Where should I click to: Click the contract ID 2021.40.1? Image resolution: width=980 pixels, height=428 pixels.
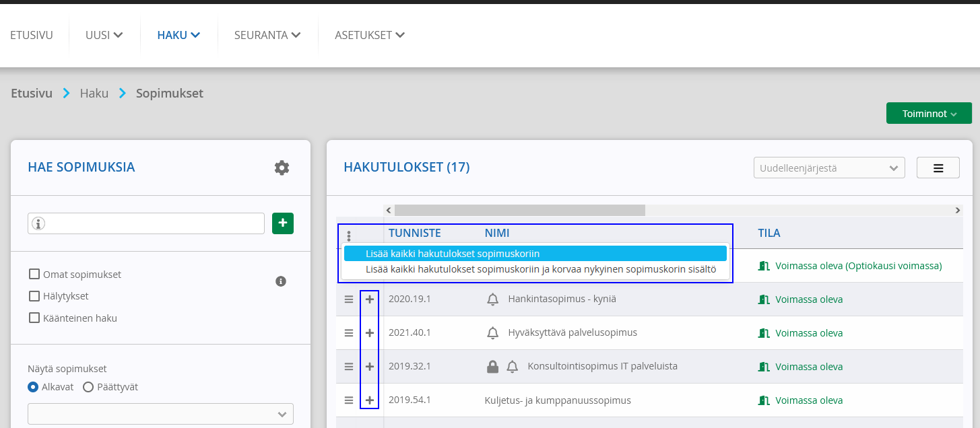pos(410,333)
